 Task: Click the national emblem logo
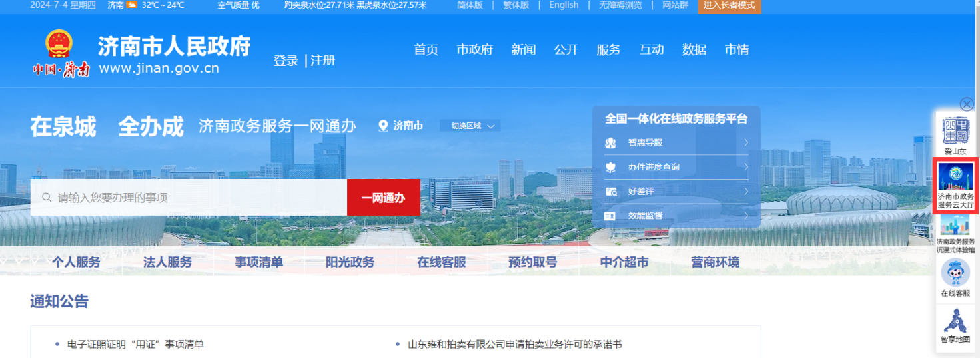click(61, 46)
